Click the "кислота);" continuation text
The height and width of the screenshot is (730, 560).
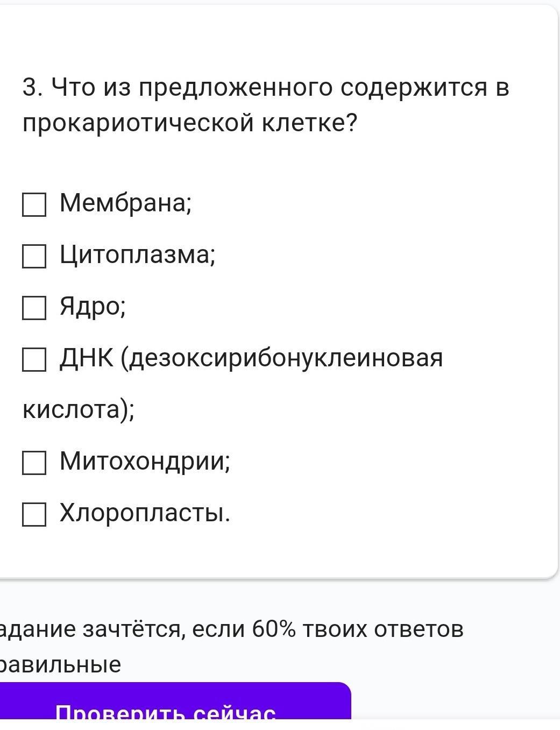(79, 409)
